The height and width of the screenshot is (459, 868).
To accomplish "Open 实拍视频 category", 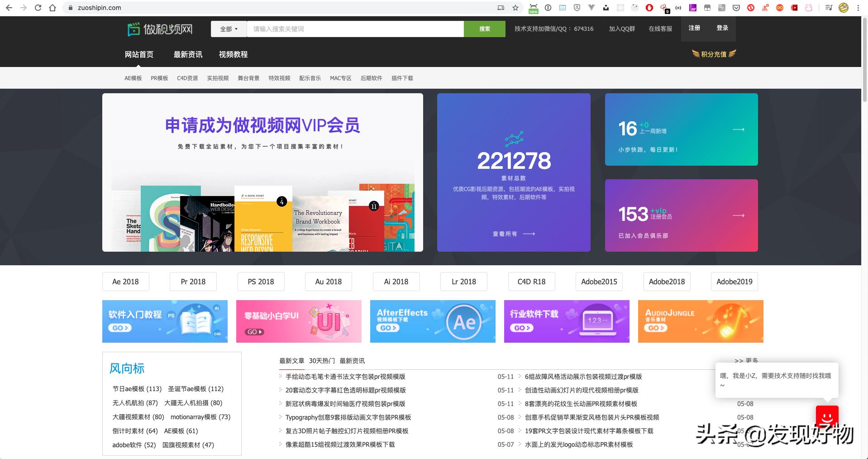I will pyautogui.click(x=218, y=78).
